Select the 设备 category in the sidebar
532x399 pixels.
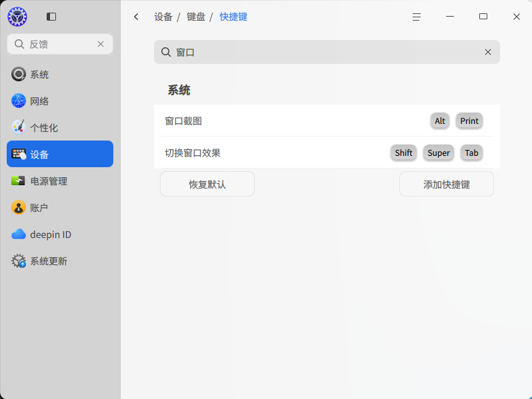tap(60, 154)
